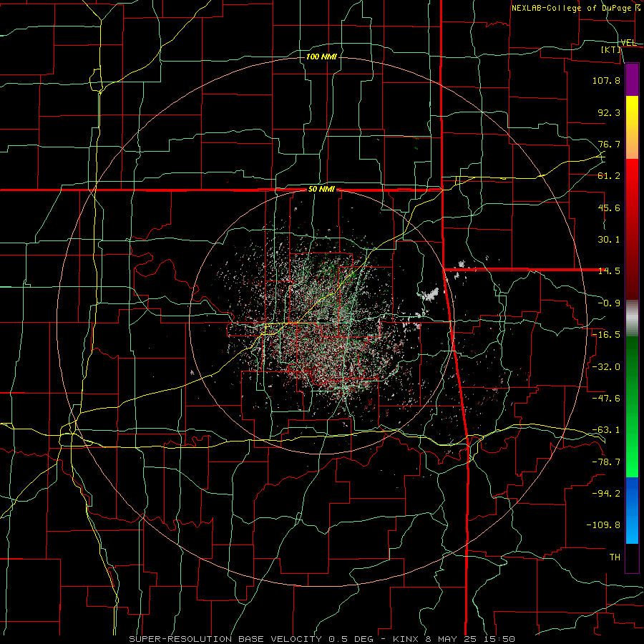Screen dimensions: 644x644
Task: Click the -47.6 velocity scale value
Action: (x=606, y=398)
